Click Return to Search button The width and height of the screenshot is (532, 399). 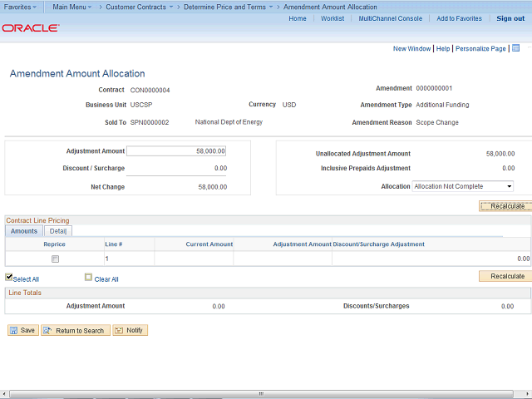coord(74,330)
